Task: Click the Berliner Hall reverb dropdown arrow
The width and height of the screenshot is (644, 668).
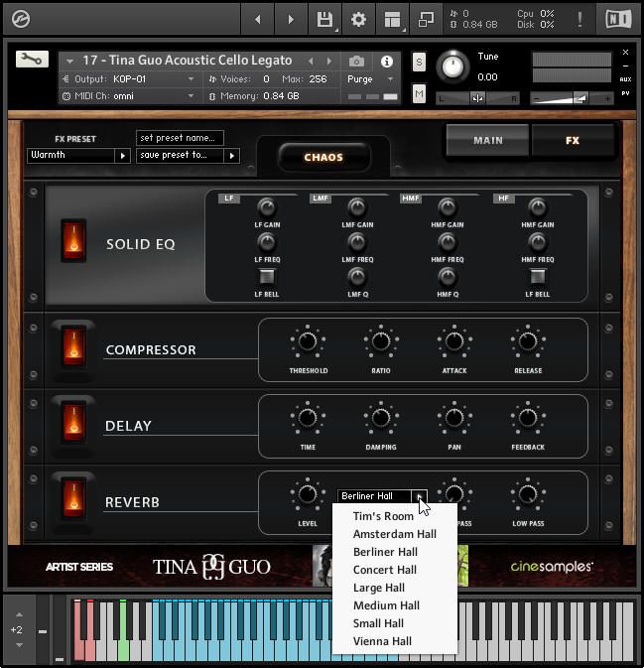Action: point(419,496)
